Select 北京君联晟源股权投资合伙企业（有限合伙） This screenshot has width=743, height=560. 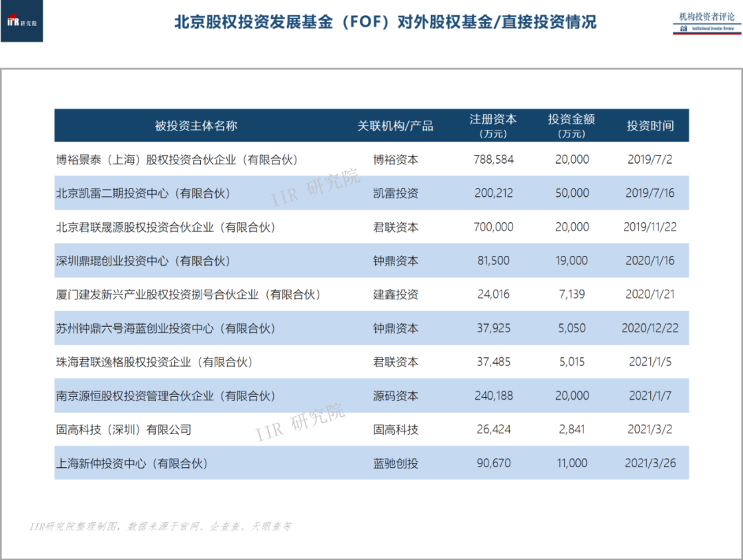tap(166, 228)
